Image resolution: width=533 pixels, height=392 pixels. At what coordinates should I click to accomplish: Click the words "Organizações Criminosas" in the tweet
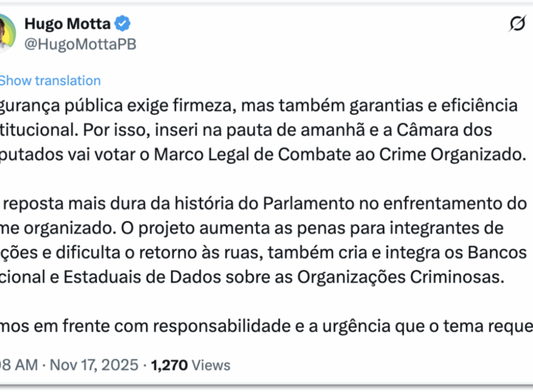tap(392, 277)
